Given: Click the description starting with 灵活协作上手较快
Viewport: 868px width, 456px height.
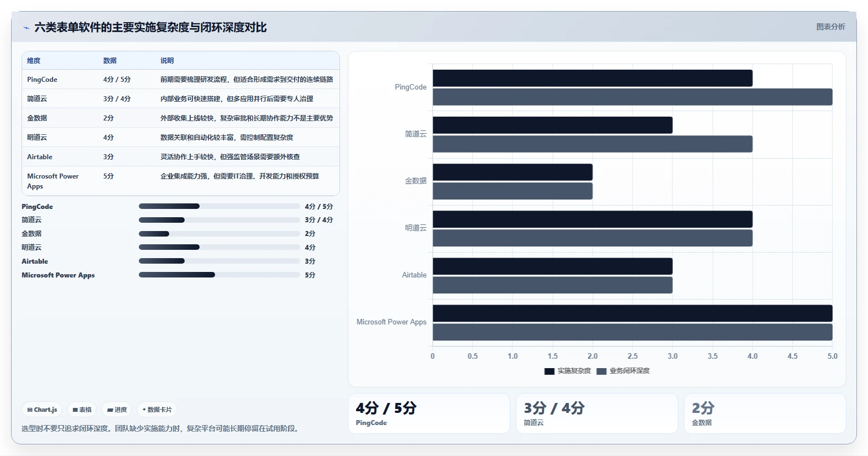Looking at the screenshot, I should click(230, 157).
